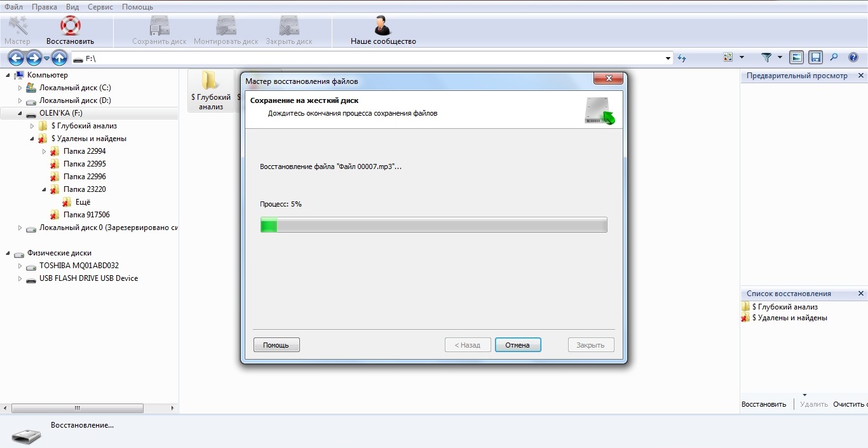Toggle the save-list floppy icon in toolbar

[x=815, y=57]
